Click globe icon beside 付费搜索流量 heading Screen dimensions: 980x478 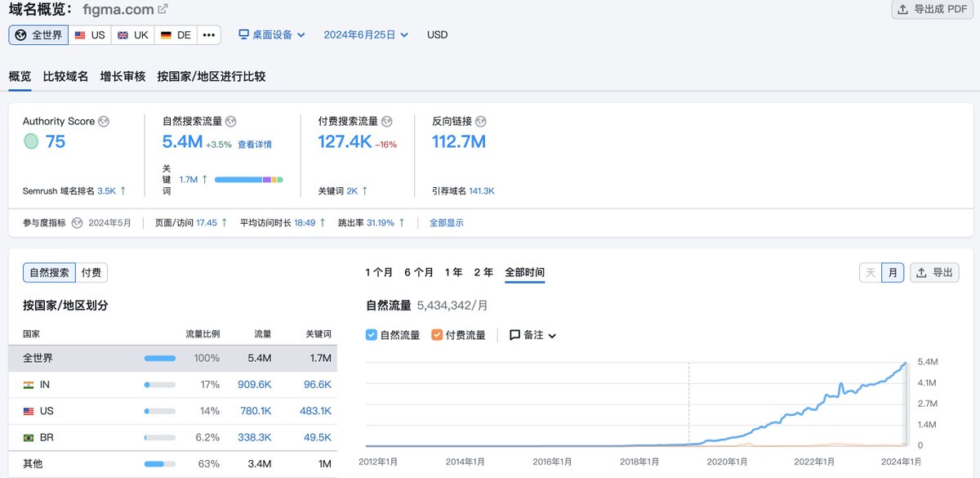tap(386, 121)
